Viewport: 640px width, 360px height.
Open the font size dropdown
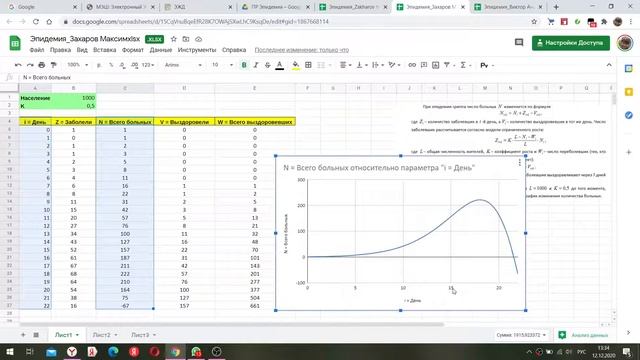point(222,65)
